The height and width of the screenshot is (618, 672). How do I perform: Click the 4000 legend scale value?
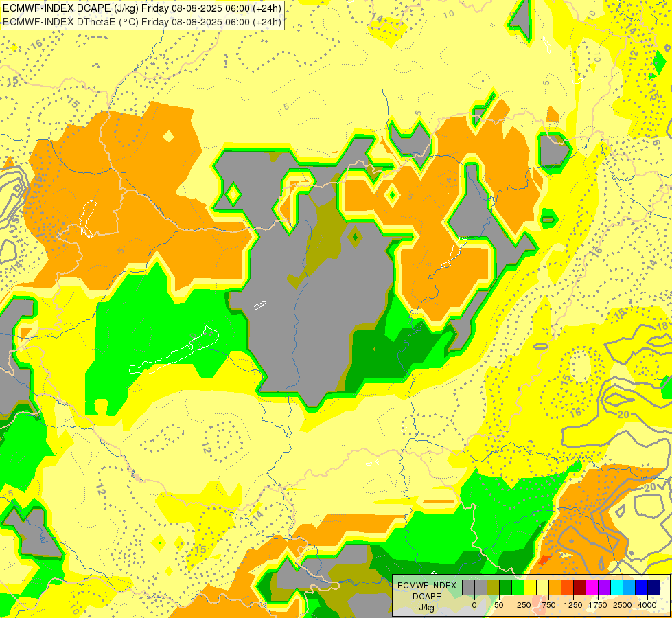(647, 605)
